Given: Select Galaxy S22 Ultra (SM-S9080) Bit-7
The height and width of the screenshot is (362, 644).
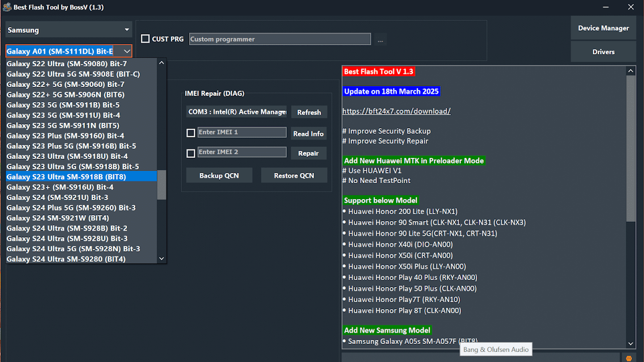Looking at the screenshot, I should tap(82, 64).
